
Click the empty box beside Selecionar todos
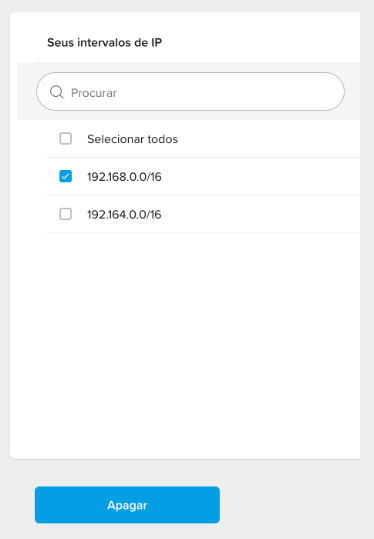(x=65, y=139)
